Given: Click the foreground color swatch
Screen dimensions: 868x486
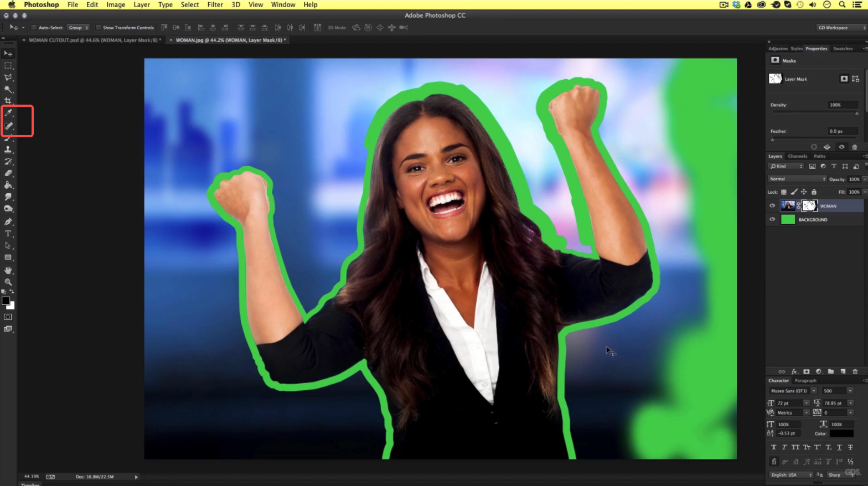Looking at the screenshot, I should pyautogui.click(x=6, y=301).
